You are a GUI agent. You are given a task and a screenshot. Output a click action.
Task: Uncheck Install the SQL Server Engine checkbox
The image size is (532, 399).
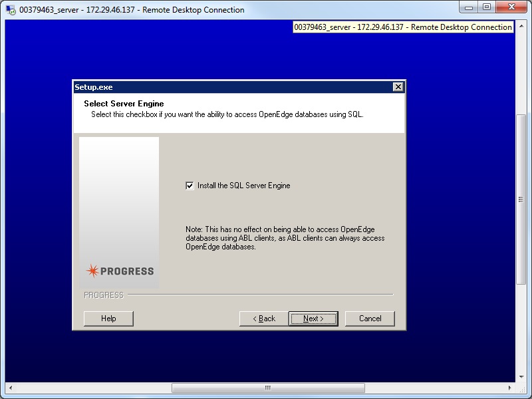(190, 186)
